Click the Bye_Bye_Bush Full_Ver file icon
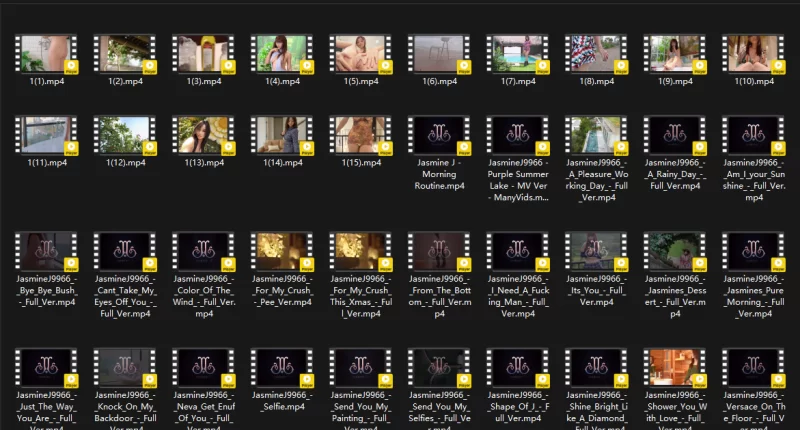This screenshot has width=800, height=430. [46, 251]
